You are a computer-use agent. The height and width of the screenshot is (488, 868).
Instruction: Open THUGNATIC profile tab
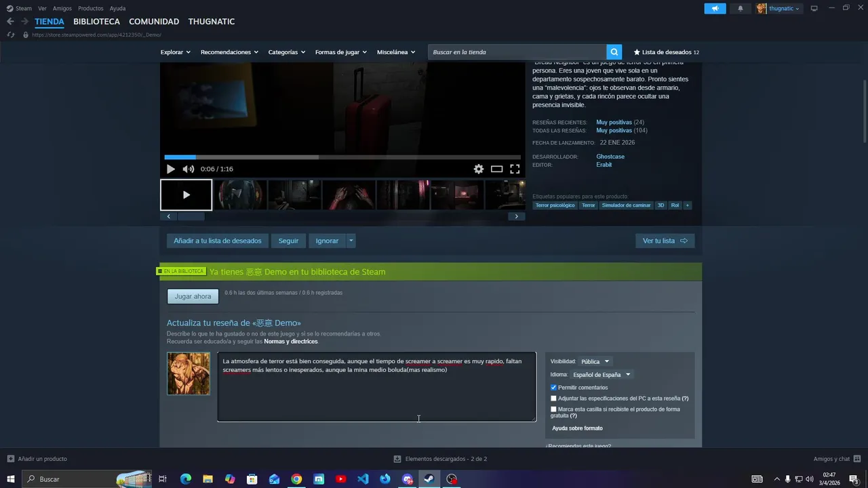[x=212, y=22]
